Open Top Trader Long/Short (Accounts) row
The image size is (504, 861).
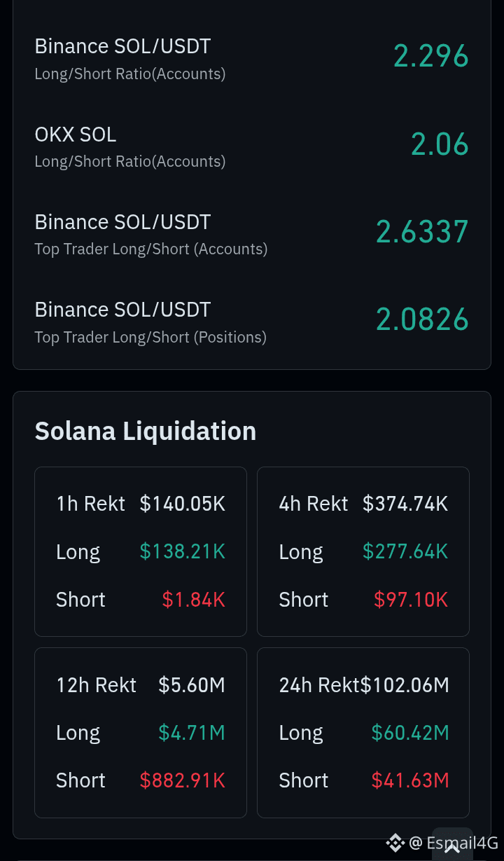(x=252, y=233)
